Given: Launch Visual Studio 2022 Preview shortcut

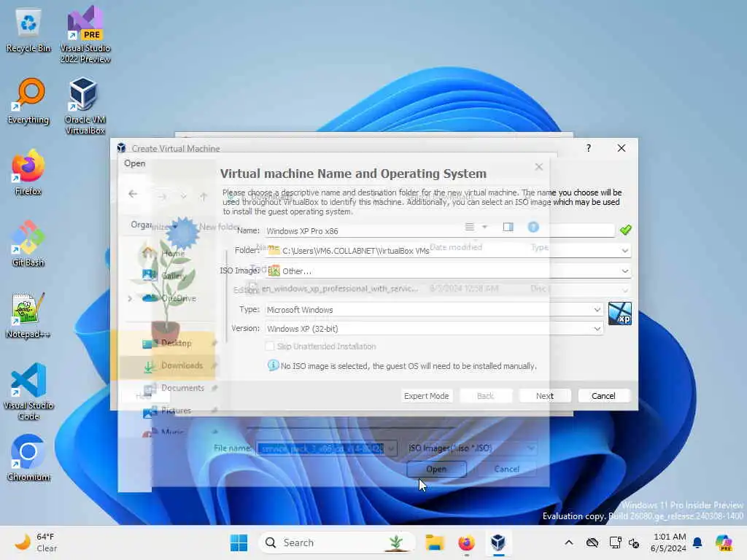Looking at the screenshot, I should click(x=85, y=35).
